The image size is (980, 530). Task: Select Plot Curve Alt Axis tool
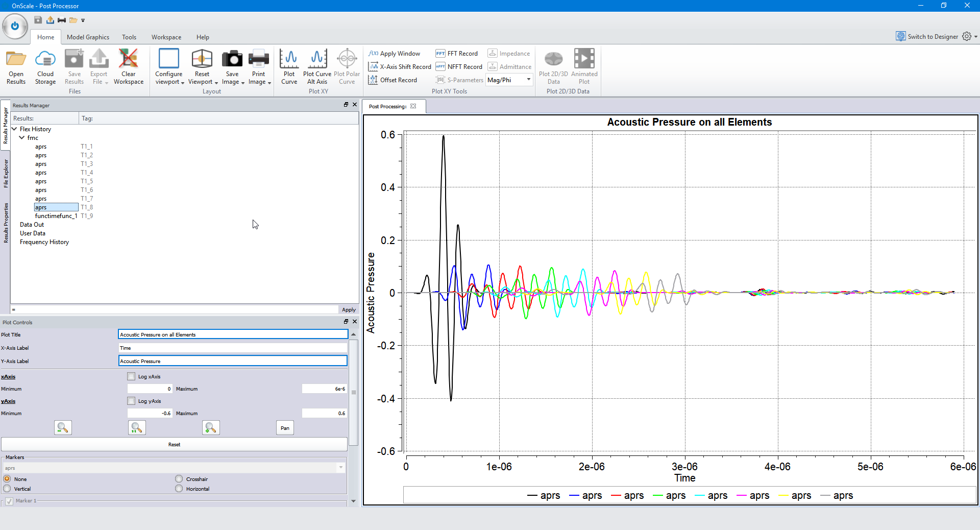point(317,67)
